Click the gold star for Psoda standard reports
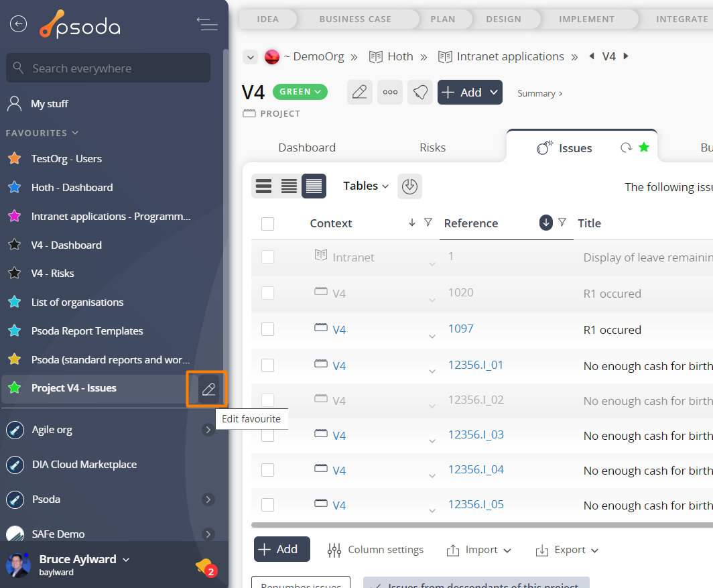This screenshot has height=588, width=713. (15, 359)
